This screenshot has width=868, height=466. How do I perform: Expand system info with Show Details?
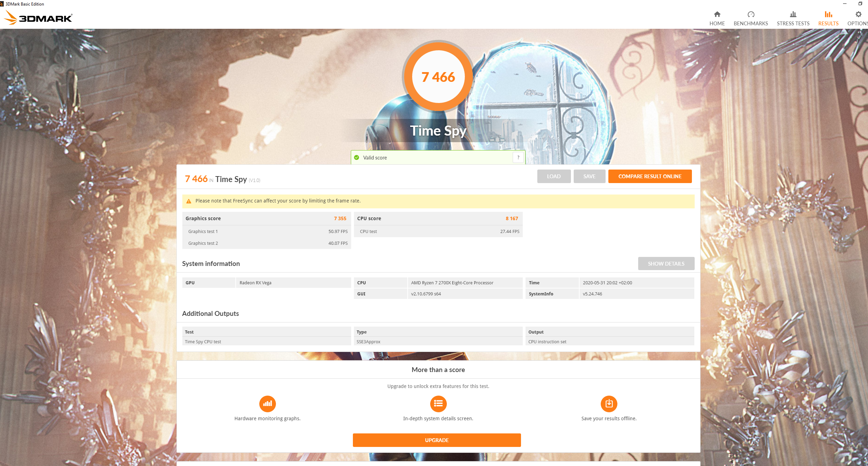(x=666, y=264)
